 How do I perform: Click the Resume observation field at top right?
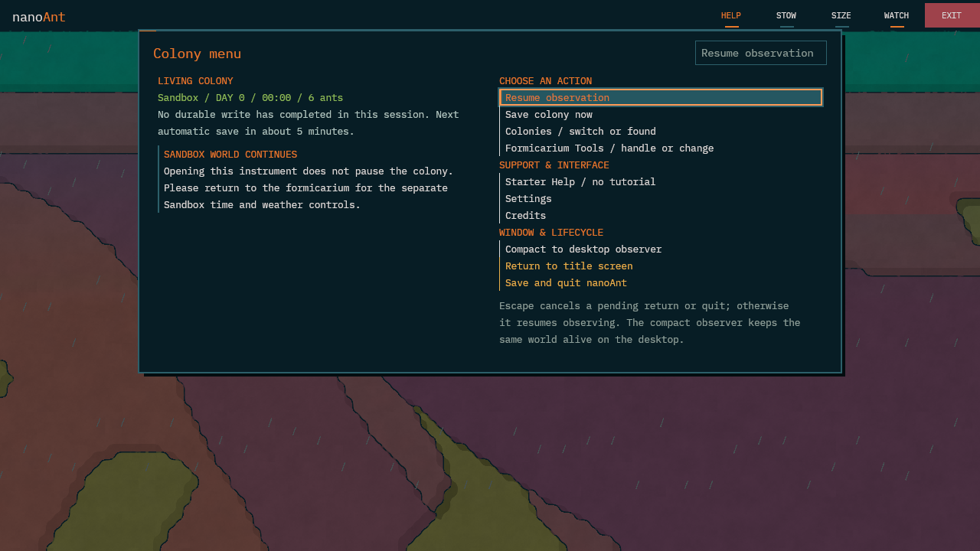761,53
